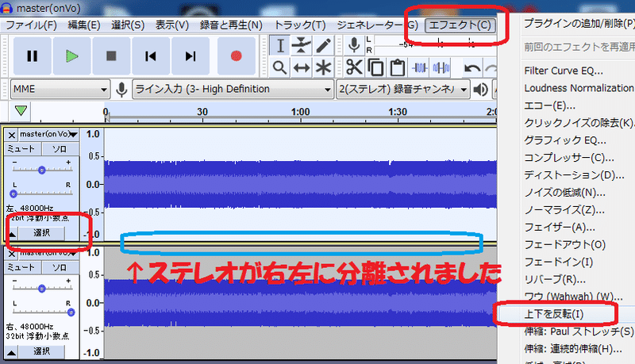Click the Trim audio outside selection icon
Viewport: 635px width, 364px height.
click(x=420, y=67)
